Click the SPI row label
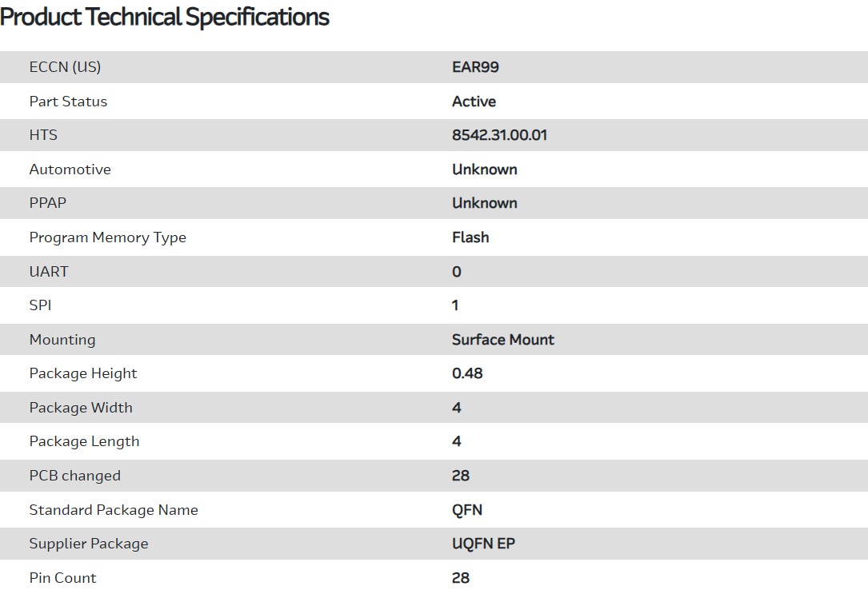 pyautogui.click(x=40, y=305)
